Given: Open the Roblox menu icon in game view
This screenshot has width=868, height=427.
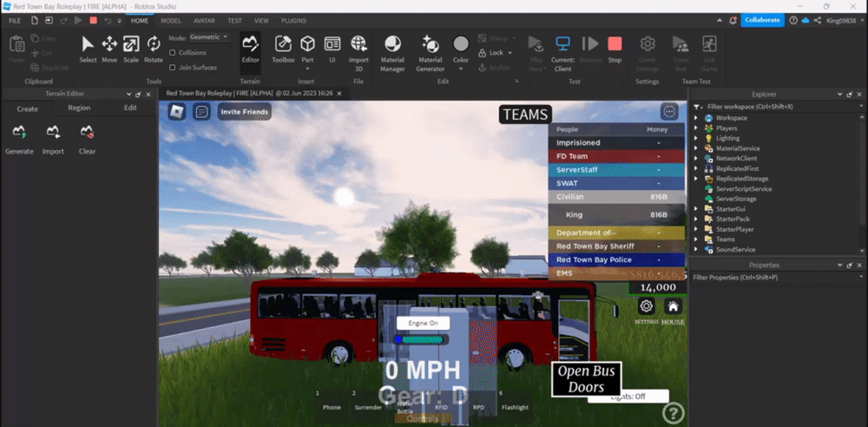Looking at the screenshot, I should point(176,111).
